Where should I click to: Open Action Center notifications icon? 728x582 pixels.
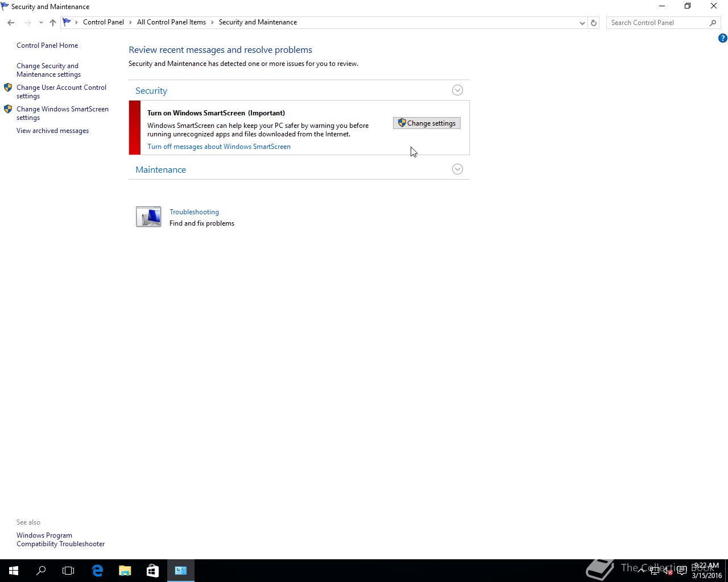coord(682,571)
